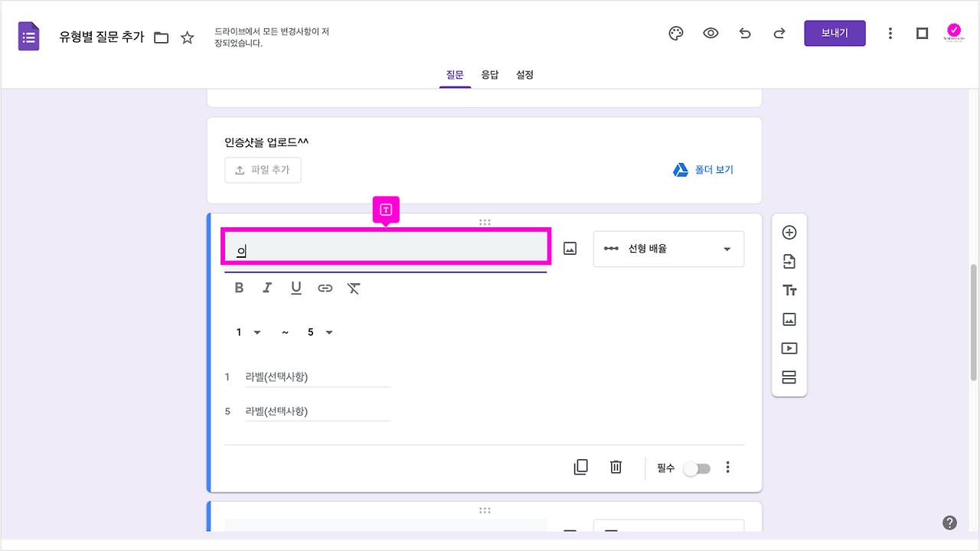The height and width of the screenshot is (551, 980).
Task: Add a title and description via Tt icon
Action: coord(789,290)
